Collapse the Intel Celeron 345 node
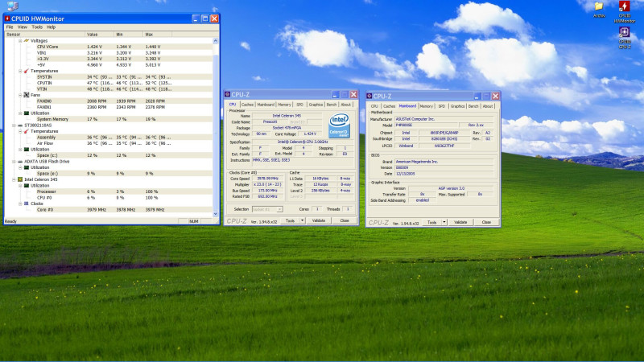 (x=14, y=179)
